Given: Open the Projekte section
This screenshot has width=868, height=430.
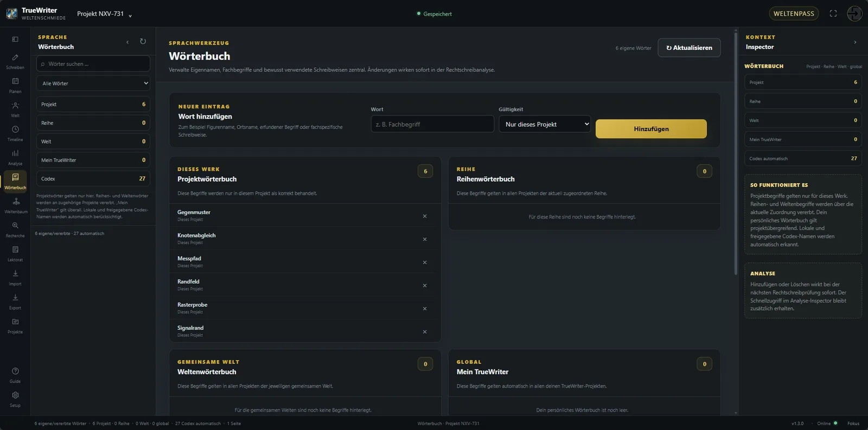Looking at the screenshot, I should tap(15, 326).
